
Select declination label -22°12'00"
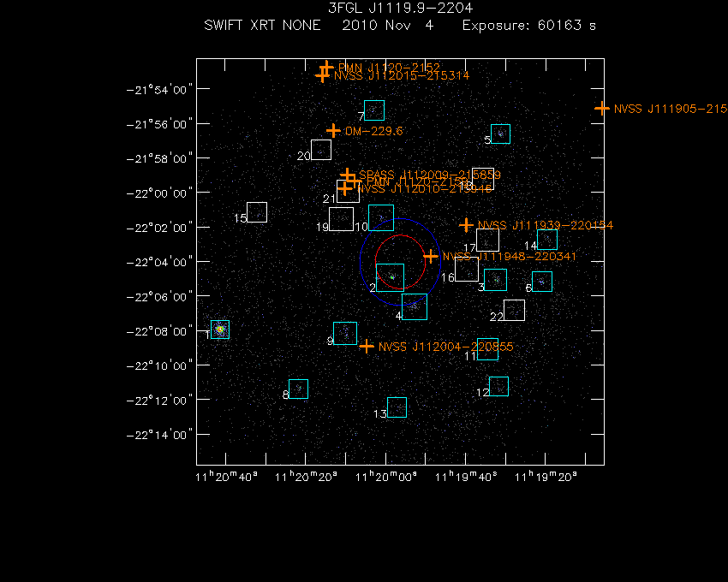coord(158,401)
